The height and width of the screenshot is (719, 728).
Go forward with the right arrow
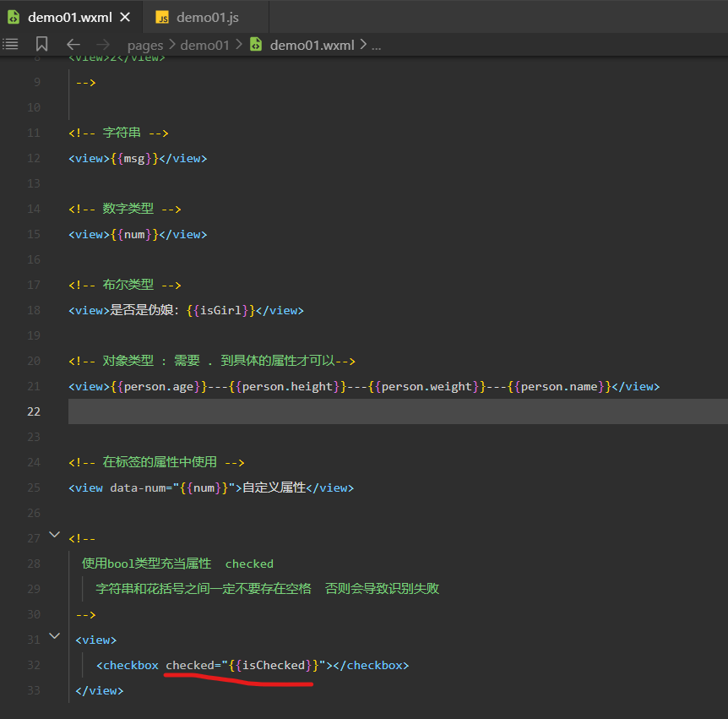102,45
